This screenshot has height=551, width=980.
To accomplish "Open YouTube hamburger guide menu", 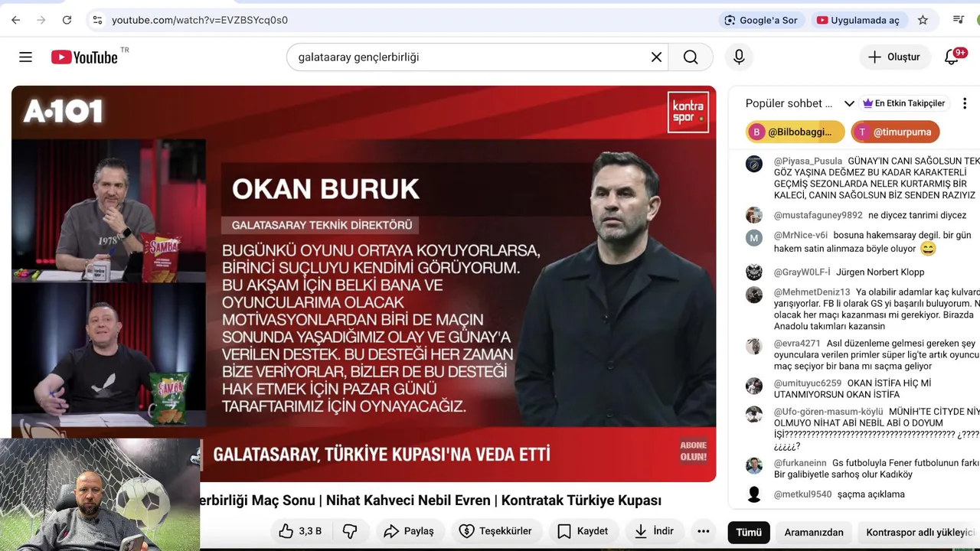I will pos(25,57).
